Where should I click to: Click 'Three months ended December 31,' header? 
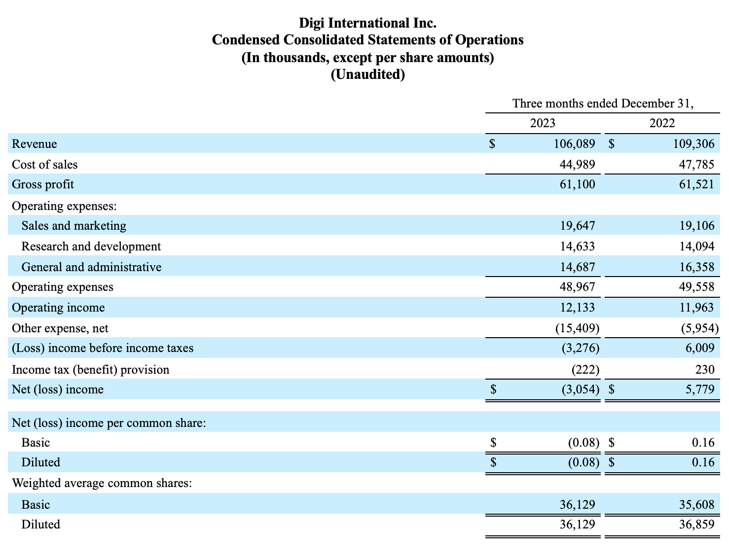(603, 104)
